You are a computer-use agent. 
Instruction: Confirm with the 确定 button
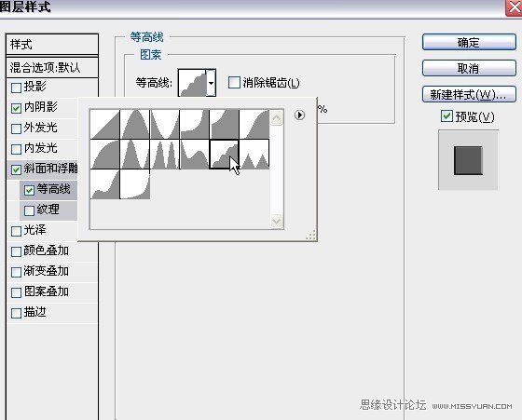(x=469, y=42)
